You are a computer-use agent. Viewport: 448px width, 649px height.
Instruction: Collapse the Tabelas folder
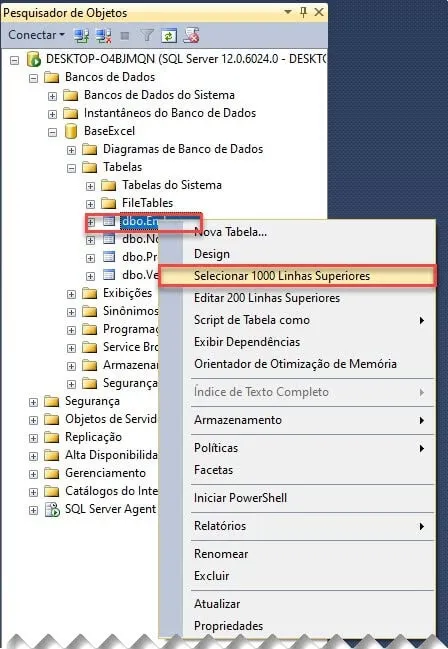tap(72, 168)
